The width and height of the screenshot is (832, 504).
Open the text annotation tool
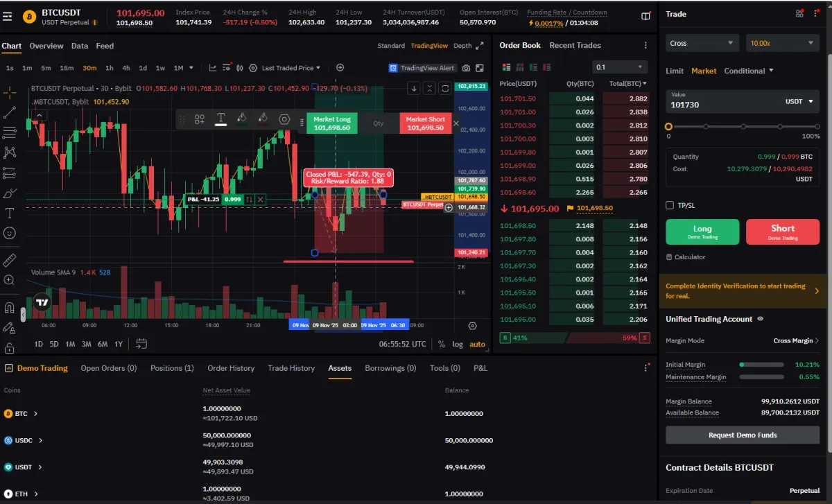[9, 213]
